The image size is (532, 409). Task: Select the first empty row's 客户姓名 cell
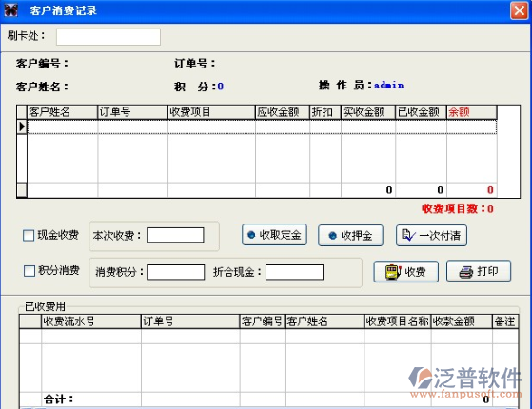tap(63, 127)
